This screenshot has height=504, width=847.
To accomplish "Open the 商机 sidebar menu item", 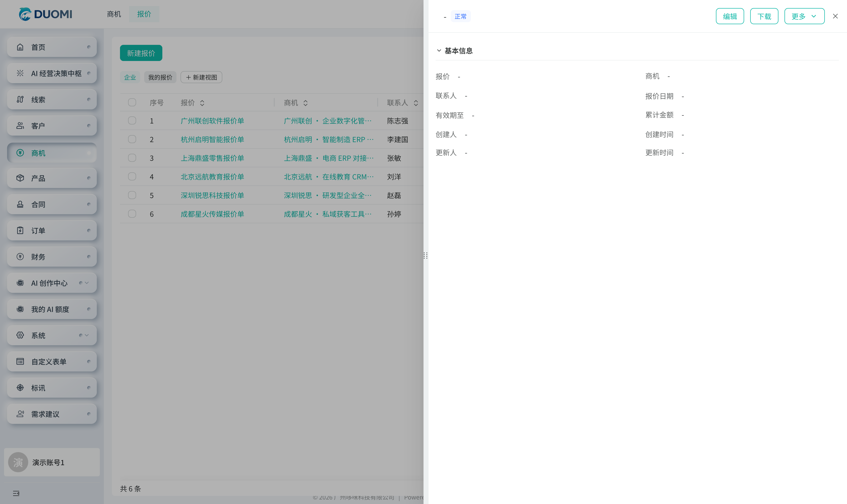I will pos(52,153).
